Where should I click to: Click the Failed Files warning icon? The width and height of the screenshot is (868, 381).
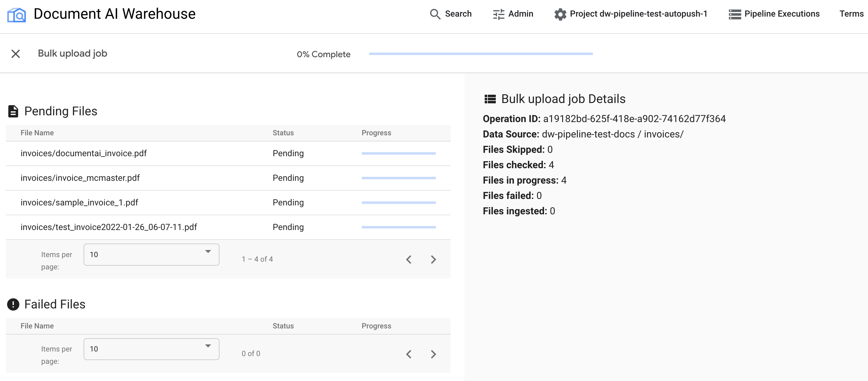tap(13, 304)
